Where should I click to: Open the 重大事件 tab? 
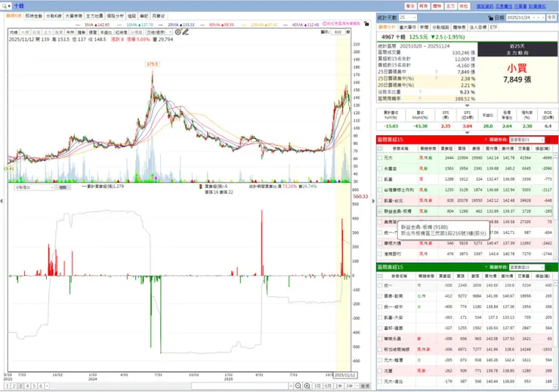pos(407,27)
